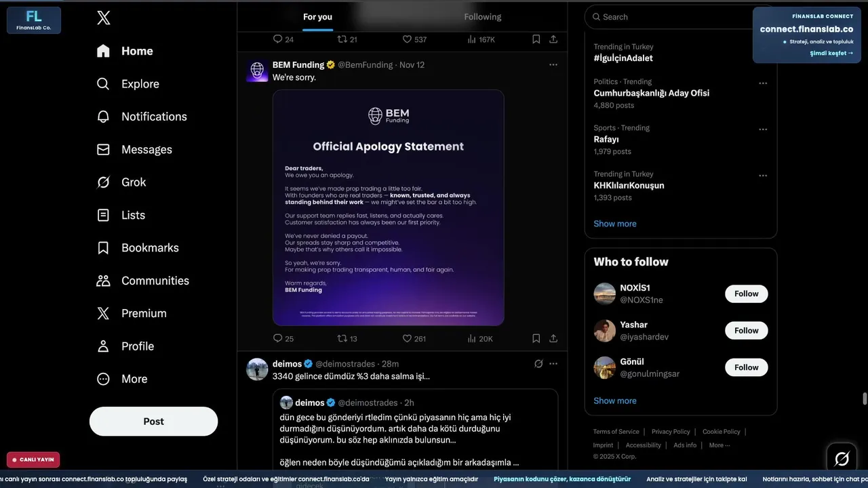Click deimos profile avatar
This screenshot has height=488, width=868.
click(x=257, y=369)
